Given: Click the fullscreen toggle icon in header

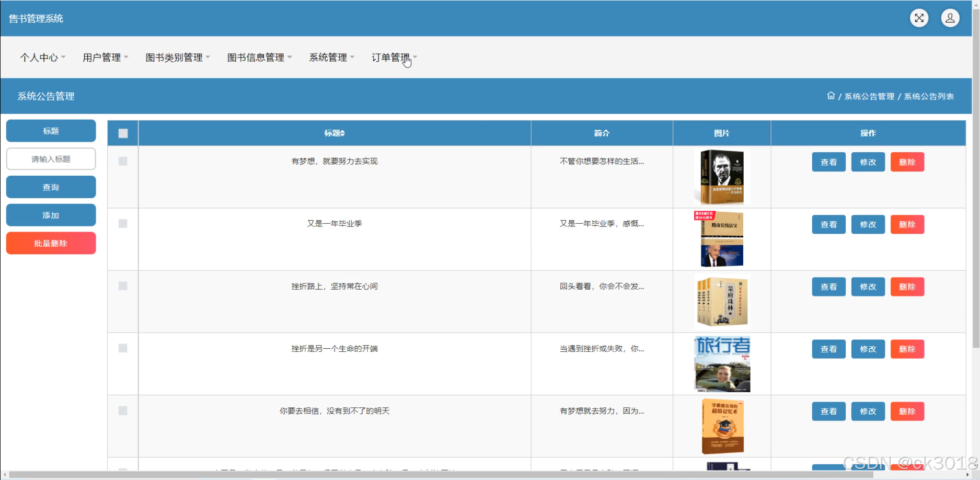Looking at the screenshot, I should [x=919, y=18].
